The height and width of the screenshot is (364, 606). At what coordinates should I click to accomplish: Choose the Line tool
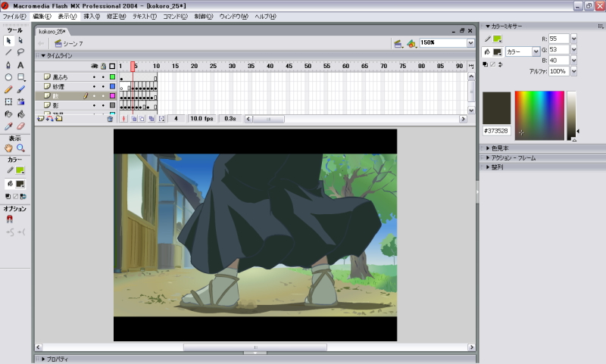tap(8, 52)
